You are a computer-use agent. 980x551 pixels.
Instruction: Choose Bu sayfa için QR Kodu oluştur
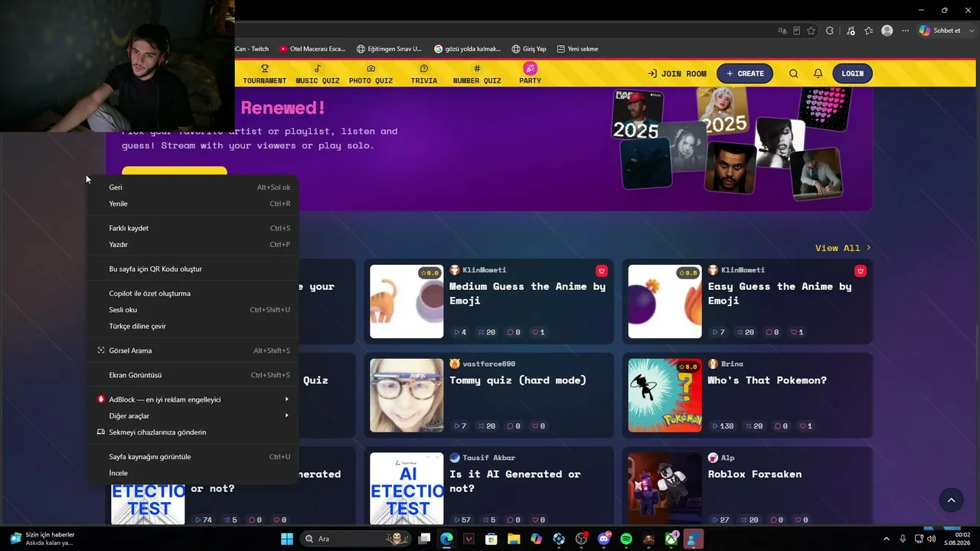(194, 269)
